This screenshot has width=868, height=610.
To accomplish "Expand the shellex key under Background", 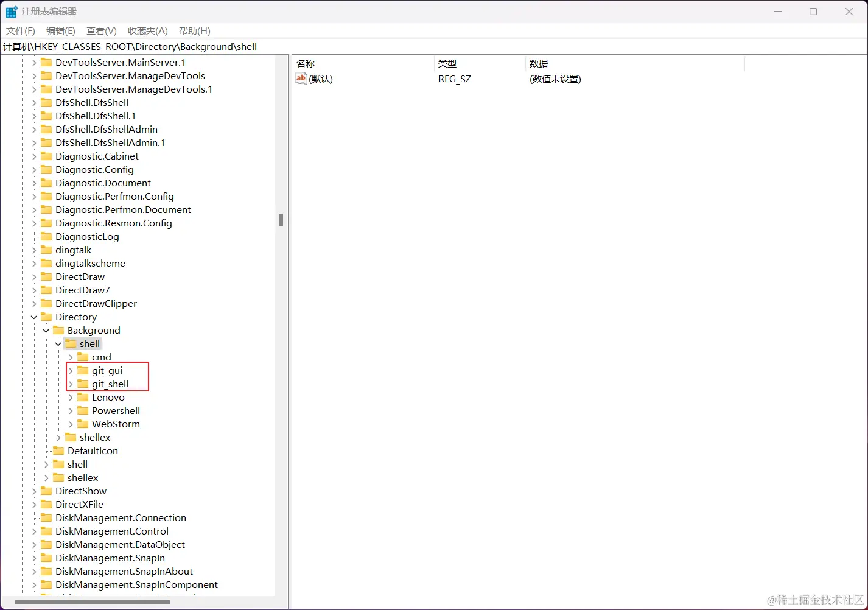I will pyautogui.click(x=58, y=437).
